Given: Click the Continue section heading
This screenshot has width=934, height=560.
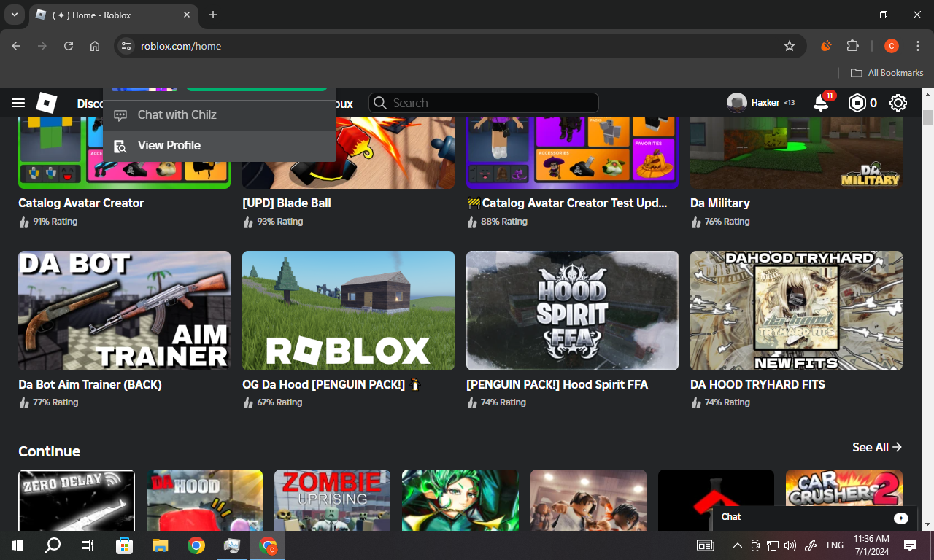Looking at the screenshot, I should click(49, 451).
